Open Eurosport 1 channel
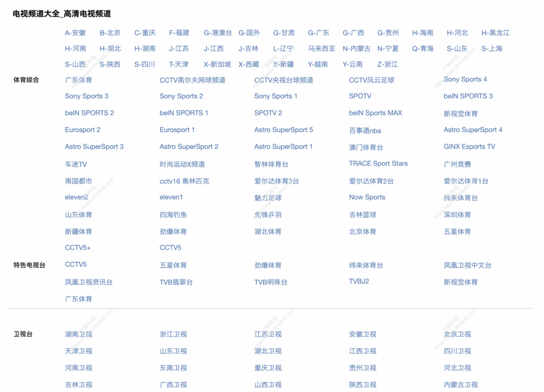The image size is (544, 392). coord(177,130)
